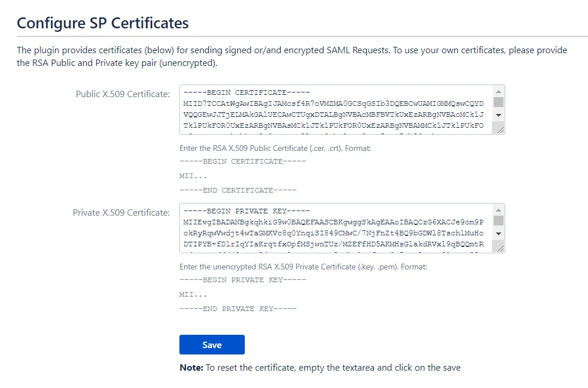
Task: Grab the public certificate textarea resize handle
Action: tap(500, 130)
